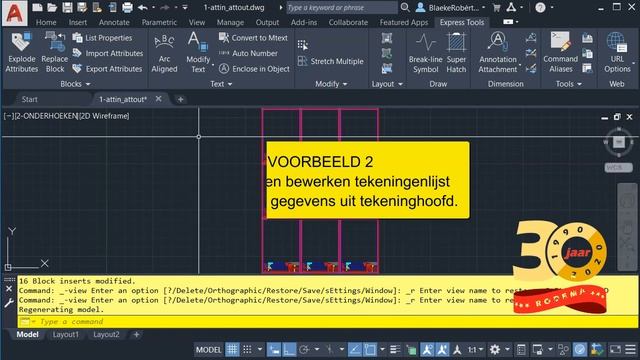Click Import Attributes button
640x360 pixels.
pyautogui.click(x=108, y=53)
